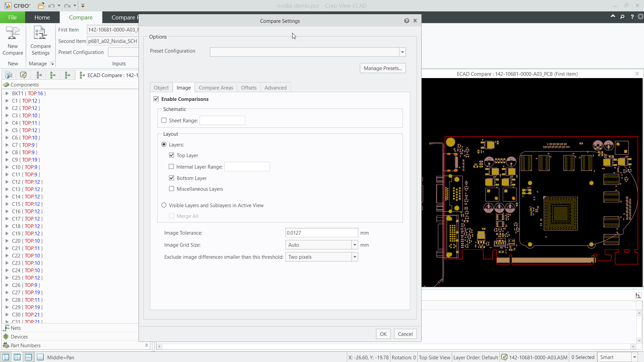Check the Sheet Range checkbox
This screenshot has height=362, width=644.
(x=164, y=120)
